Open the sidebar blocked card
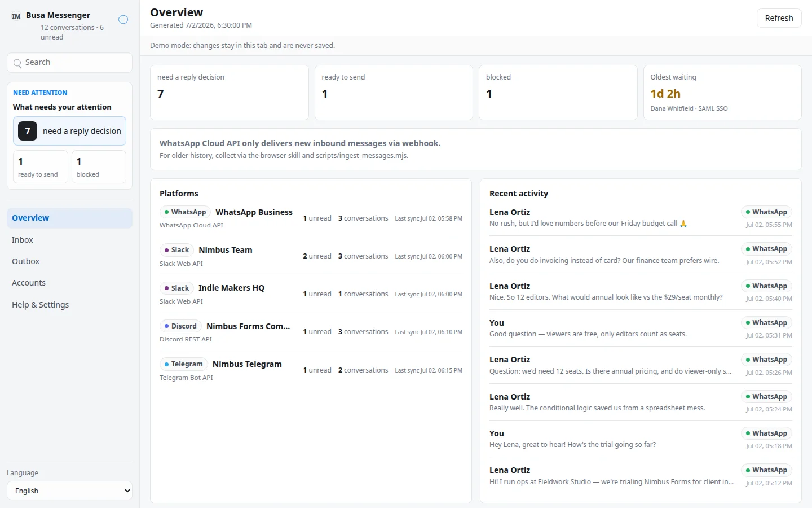 99,167
